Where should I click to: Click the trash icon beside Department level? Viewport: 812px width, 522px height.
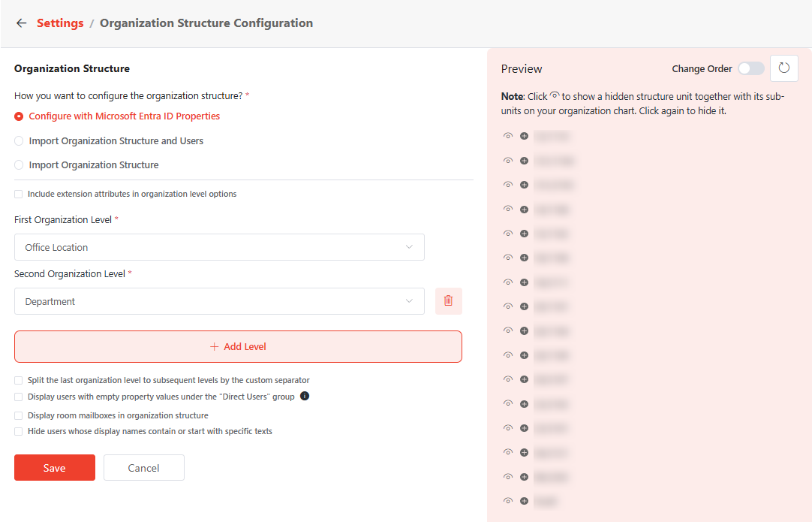pyautogui.click(x=448, y=300)
